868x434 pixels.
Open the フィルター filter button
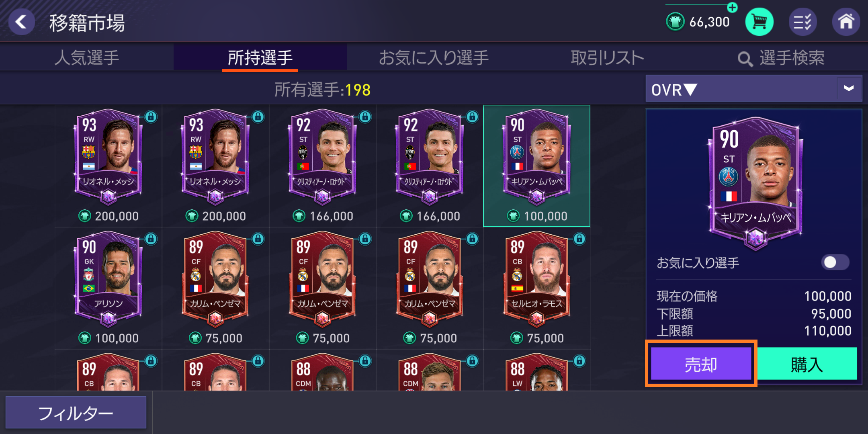(76, 413)
